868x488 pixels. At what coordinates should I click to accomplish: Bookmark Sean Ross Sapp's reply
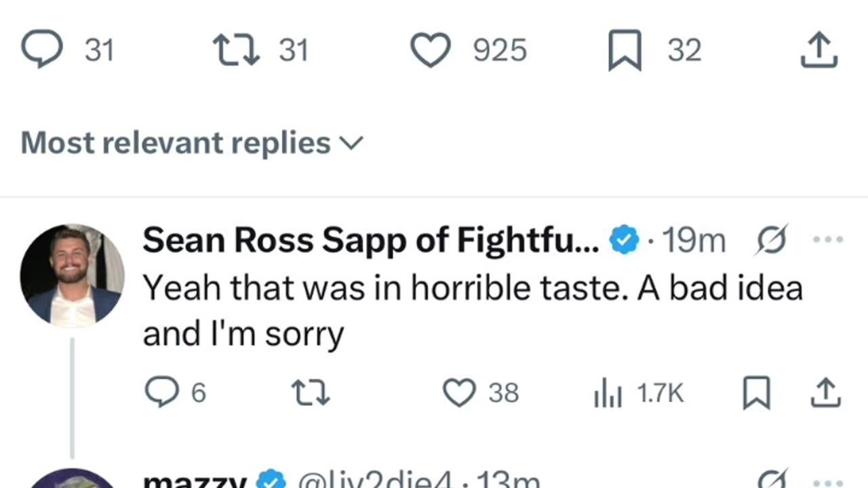click(756, 393)
